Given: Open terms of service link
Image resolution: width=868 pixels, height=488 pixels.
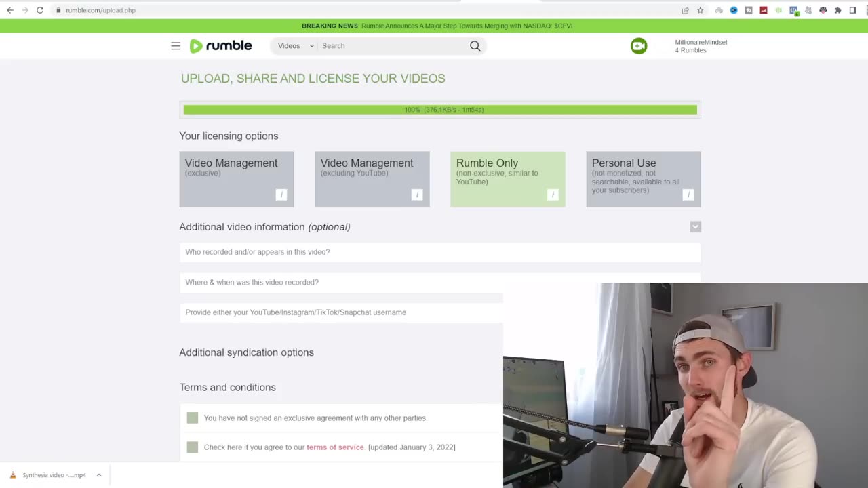Looking at the screenshot, I should pyautogui.click(x=335, y=447).
